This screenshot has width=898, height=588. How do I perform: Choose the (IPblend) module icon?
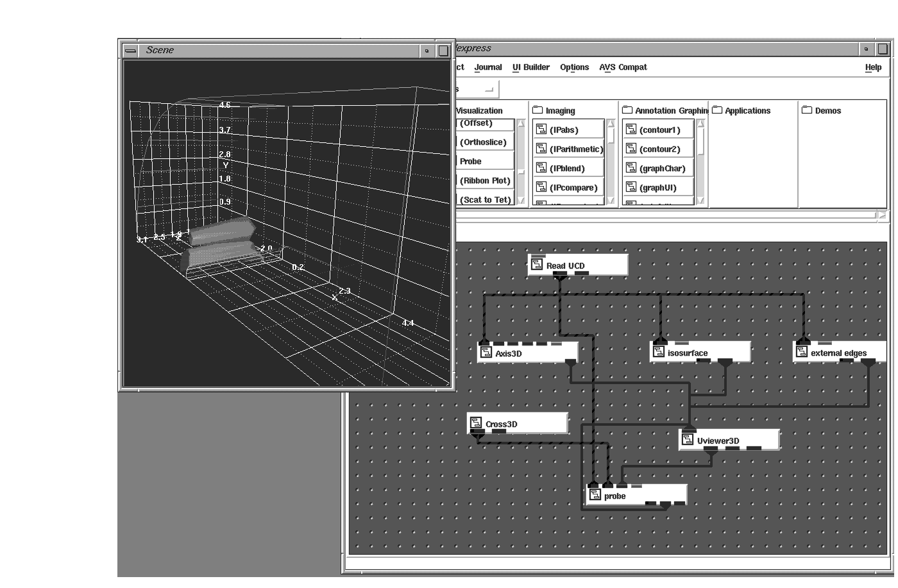pyautogui.click(x=541, y=168)
